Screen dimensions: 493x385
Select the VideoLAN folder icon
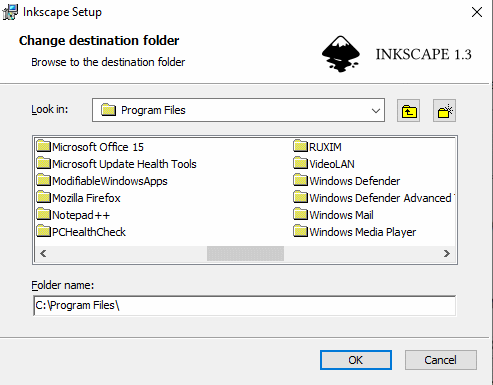point(300,163)
